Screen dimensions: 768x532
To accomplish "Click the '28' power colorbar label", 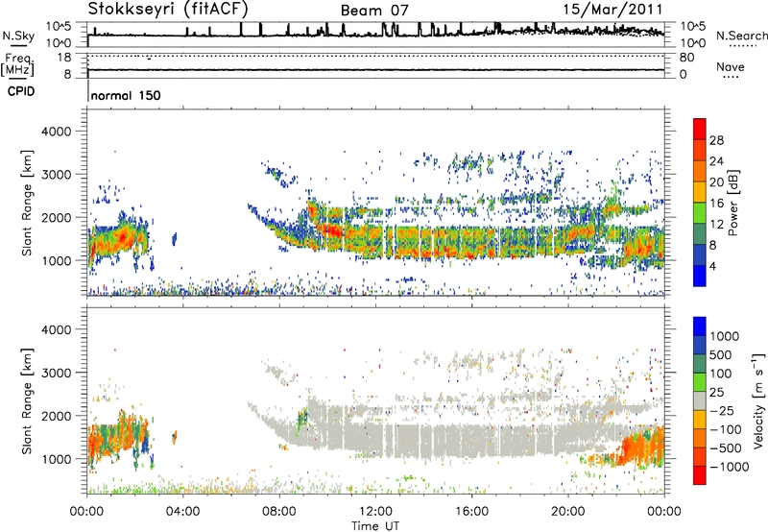I will [x=716, y=140].
